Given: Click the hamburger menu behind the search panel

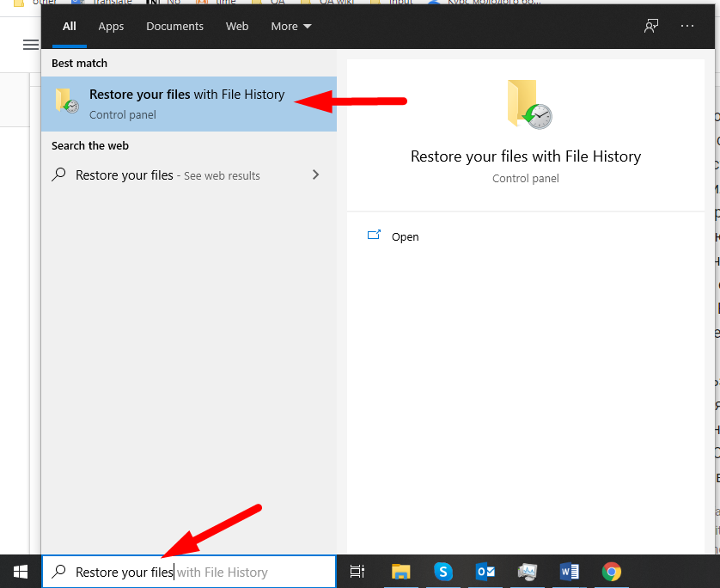Looking at the screenshot, I should (x=31, y=45).
